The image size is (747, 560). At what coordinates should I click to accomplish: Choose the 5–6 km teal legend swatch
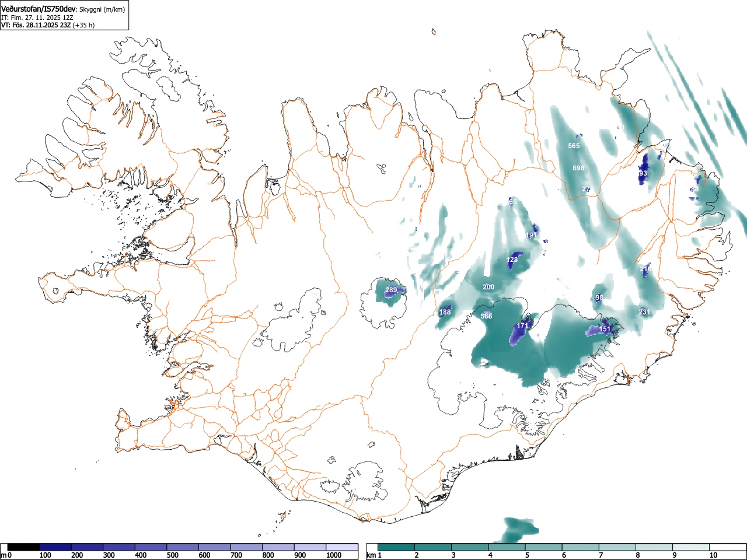[x=544, y=547]
